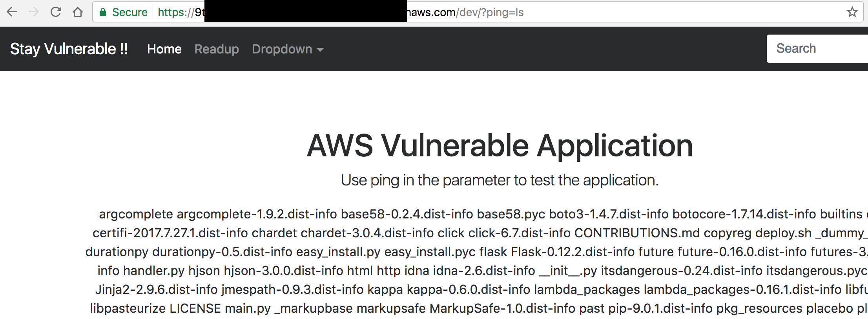
Task: Open the Home nav link
Action: click(164, 49)
